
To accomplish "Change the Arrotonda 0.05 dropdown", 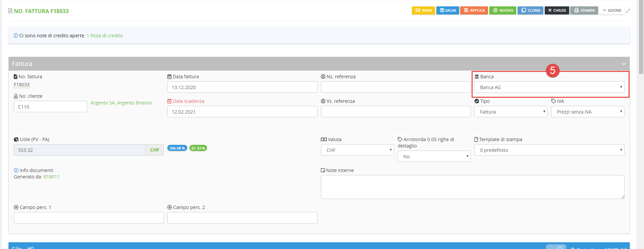I will [x=434, y=157].
